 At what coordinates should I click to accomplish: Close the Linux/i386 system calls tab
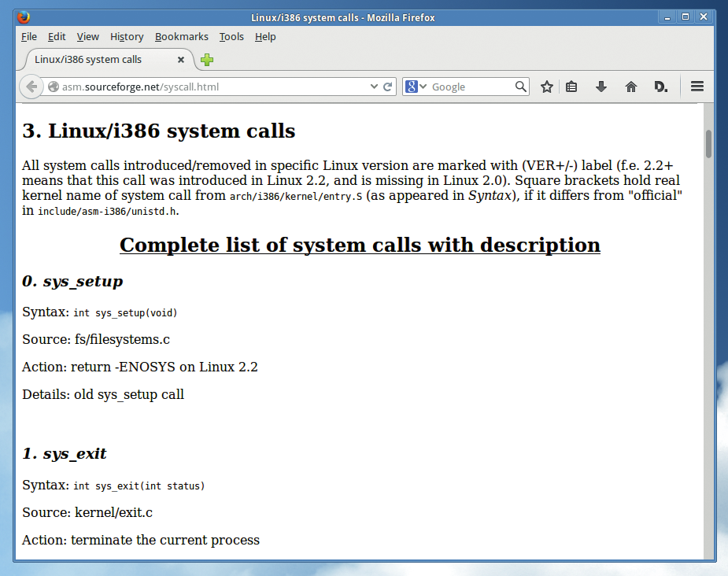tap(181, 60)
